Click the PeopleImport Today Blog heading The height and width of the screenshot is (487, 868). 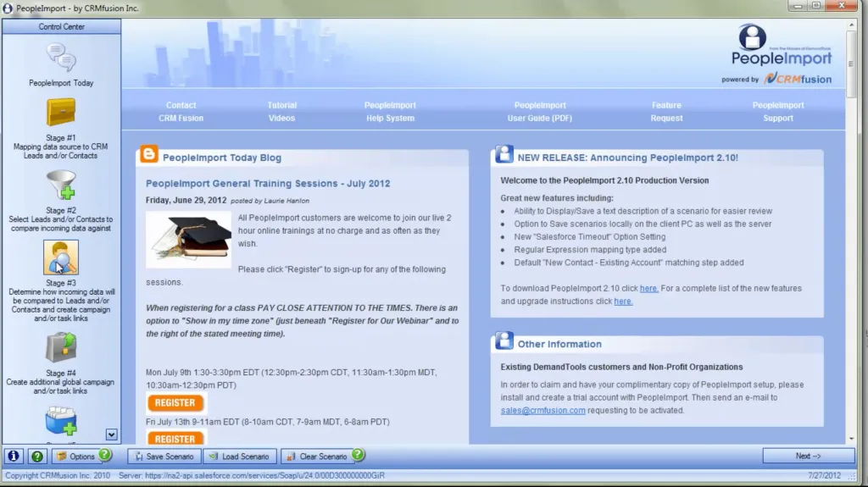coord(222,158)
